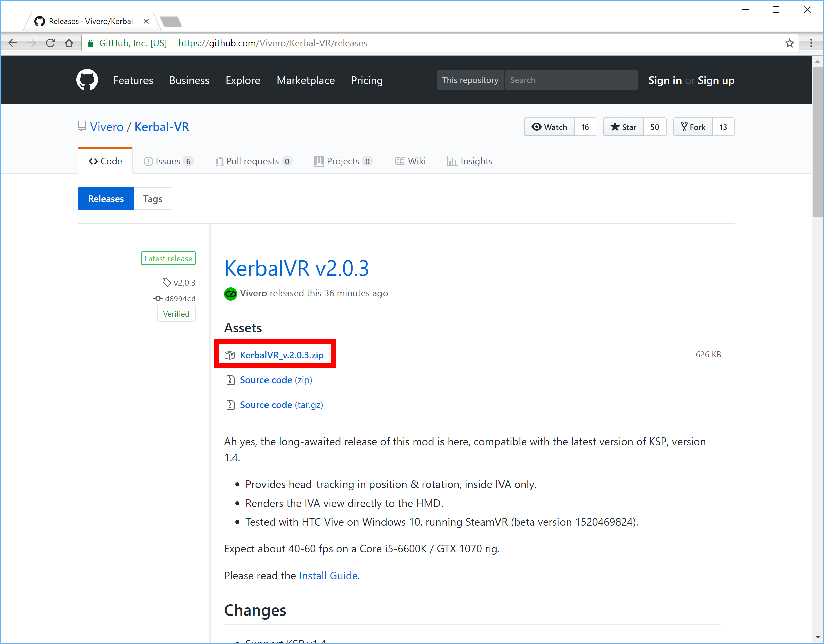This screenshot has width=824, height=644.
Task: Click the Releases button tab
Action: click(106, 198)
